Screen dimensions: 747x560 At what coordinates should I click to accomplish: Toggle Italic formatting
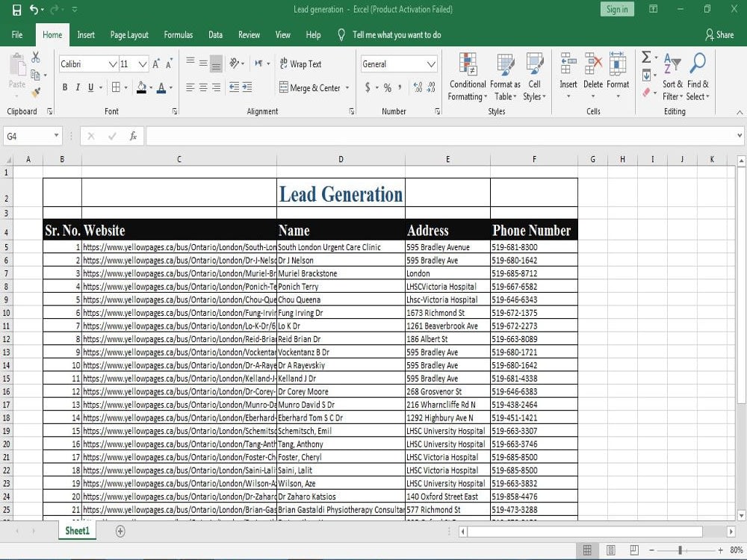coord(78,87)
